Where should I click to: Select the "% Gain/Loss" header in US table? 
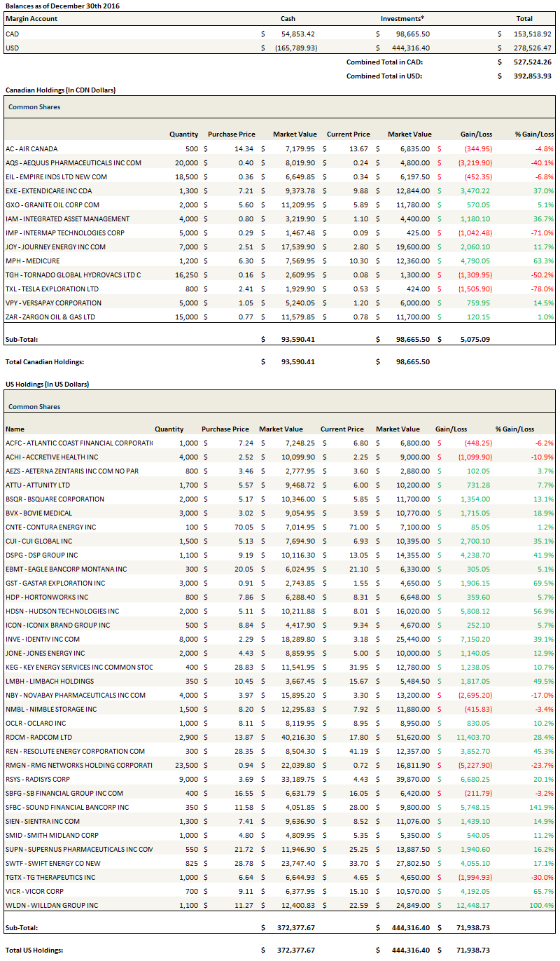click(x=514, y=429)
